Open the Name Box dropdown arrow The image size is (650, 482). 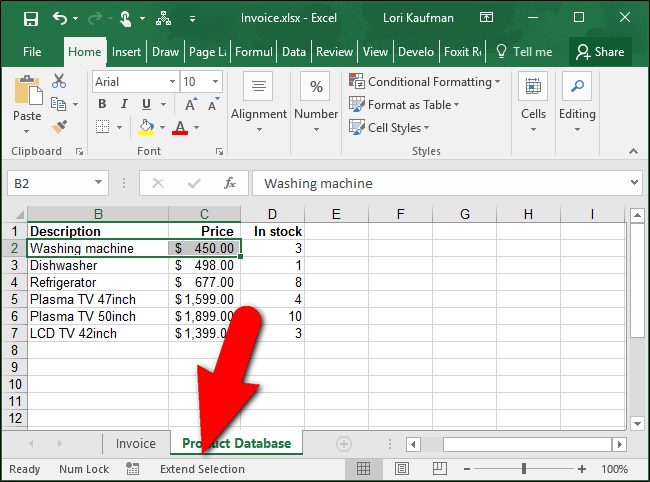click(x=98, y=183)
